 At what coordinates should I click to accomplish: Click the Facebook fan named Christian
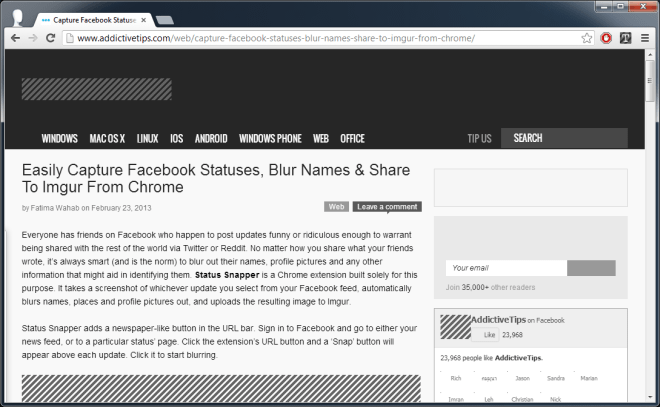[522, 399]
